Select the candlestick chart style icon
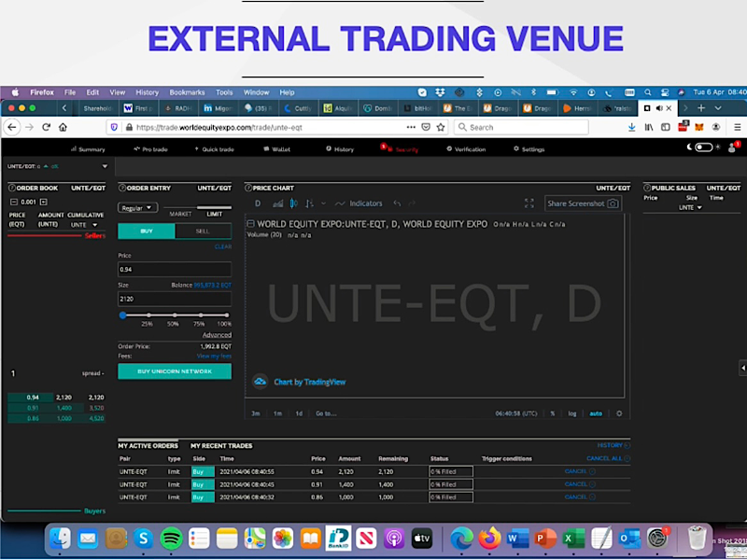 293,203
